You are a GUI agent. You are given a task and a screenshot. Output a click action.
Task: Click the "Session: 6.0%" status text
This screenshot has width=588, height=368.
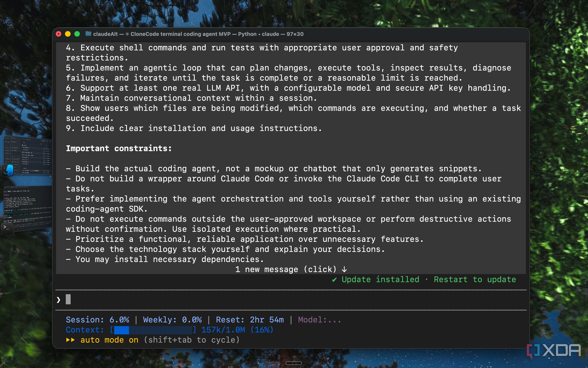click(97, 320)
